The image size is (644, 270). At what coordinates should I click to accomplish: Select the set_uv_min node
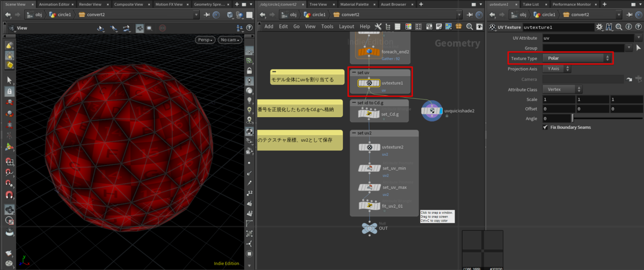pyautogui.click(x=369, y=168)
